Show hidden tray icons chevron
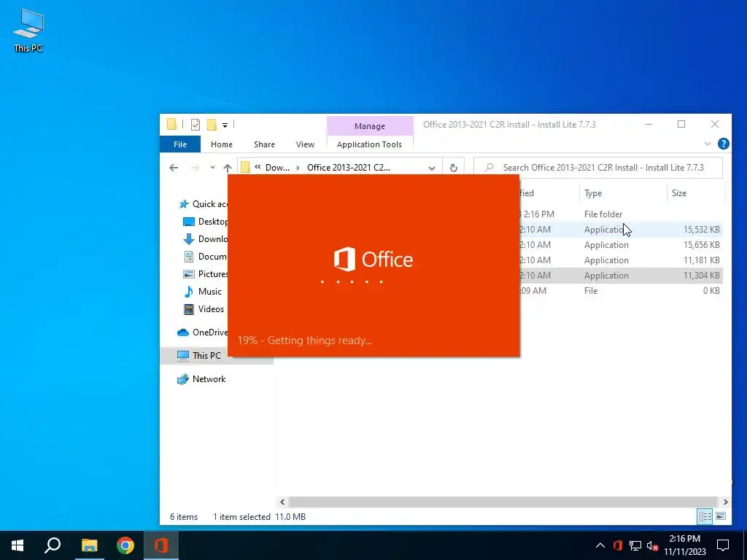Viewport: 747px width, 560px height. [x=600, y=545]
